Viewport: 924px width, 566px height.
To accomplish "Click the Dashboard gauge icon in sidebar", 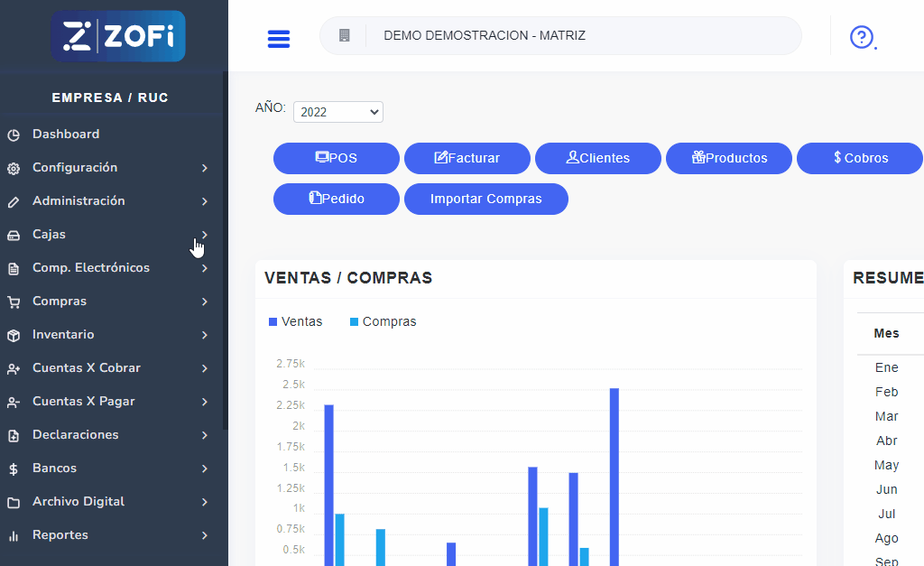I will [x=14, y=135].
